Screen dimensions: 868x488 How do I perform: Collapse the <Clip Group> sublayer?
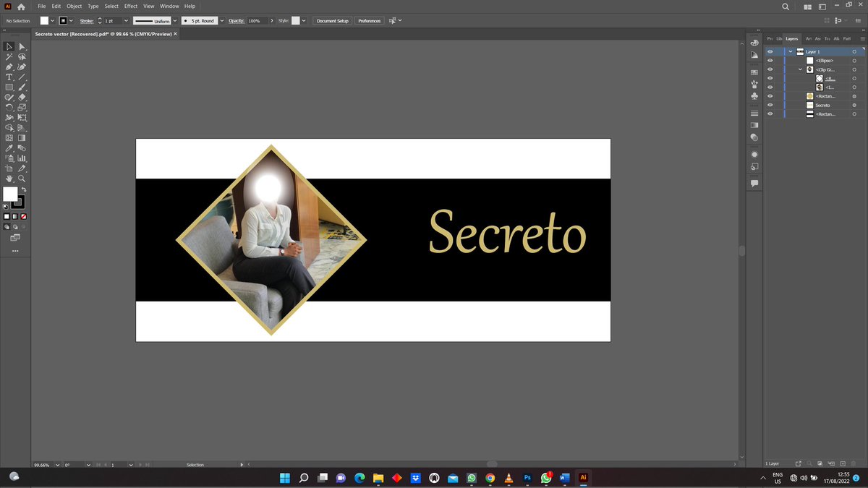click(800, 69)
